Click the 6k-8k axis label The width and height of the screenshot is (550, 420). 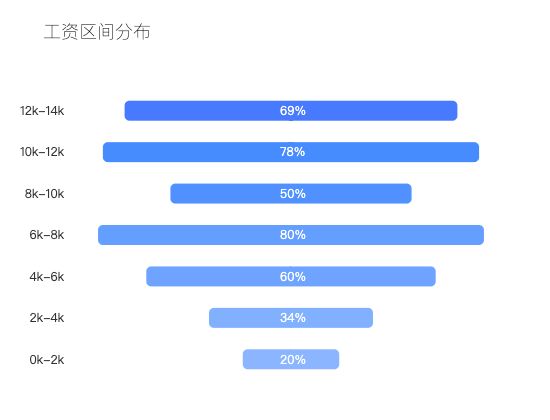47,235
